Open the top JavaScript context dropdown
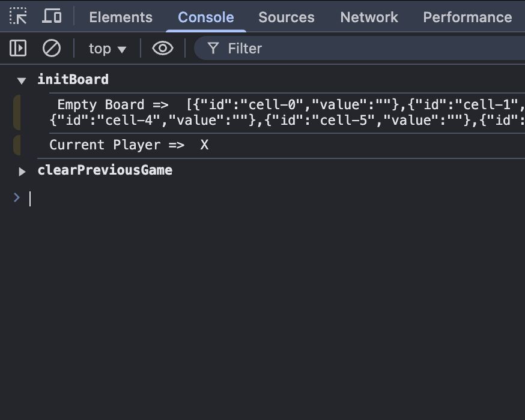Viewport: 525px width, 420px height. 107,49
